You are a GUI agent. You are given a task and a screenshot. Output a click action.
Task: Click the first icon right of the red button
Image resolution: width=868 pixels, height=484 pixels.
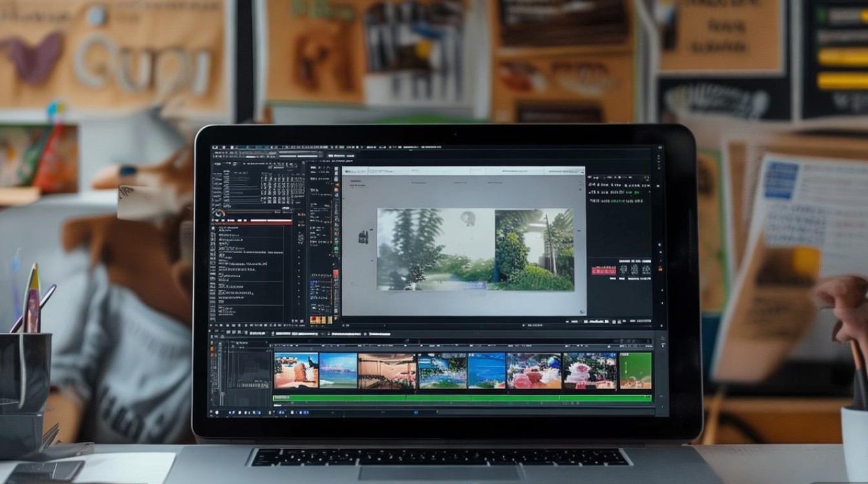point(625,270)
